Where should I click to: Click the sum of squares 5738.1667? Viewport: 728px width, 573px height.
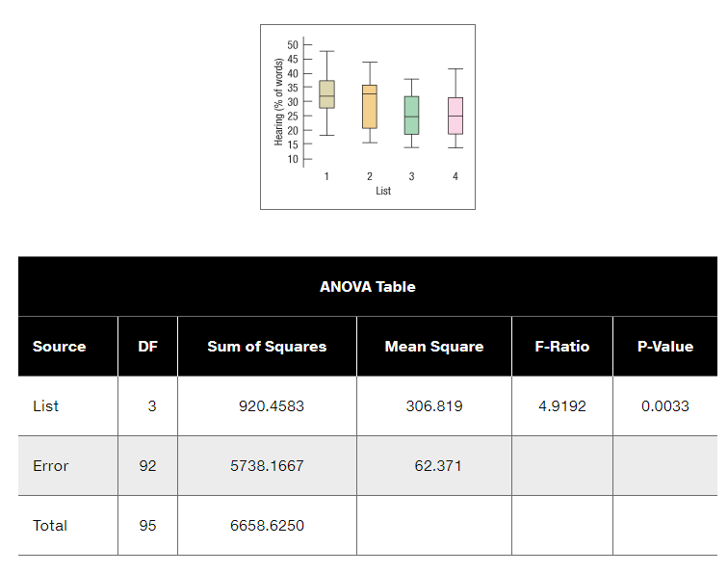coord(267,466)
